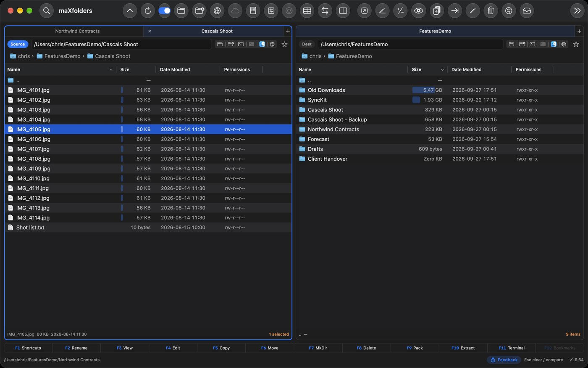Select the FeaturesDemo tab in the right pane
The image size is (588, 368).
[435, 31]
